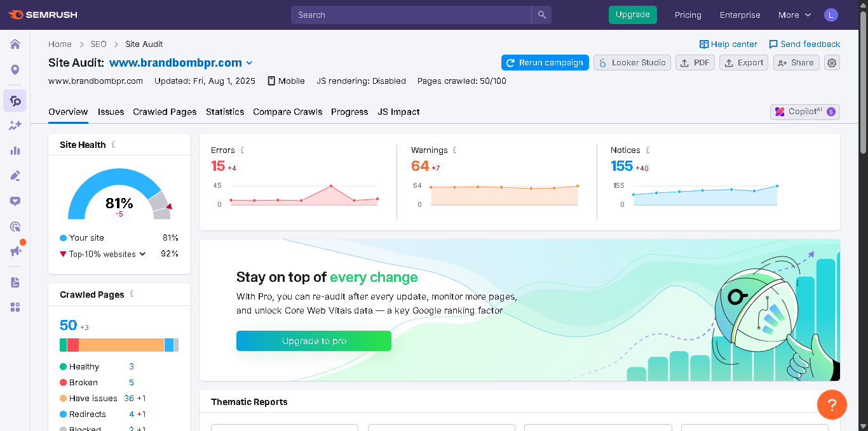Open the megaphone sidebar icon with notification
Viewport: 868px width, 431px height.
[x=15, y=251]
